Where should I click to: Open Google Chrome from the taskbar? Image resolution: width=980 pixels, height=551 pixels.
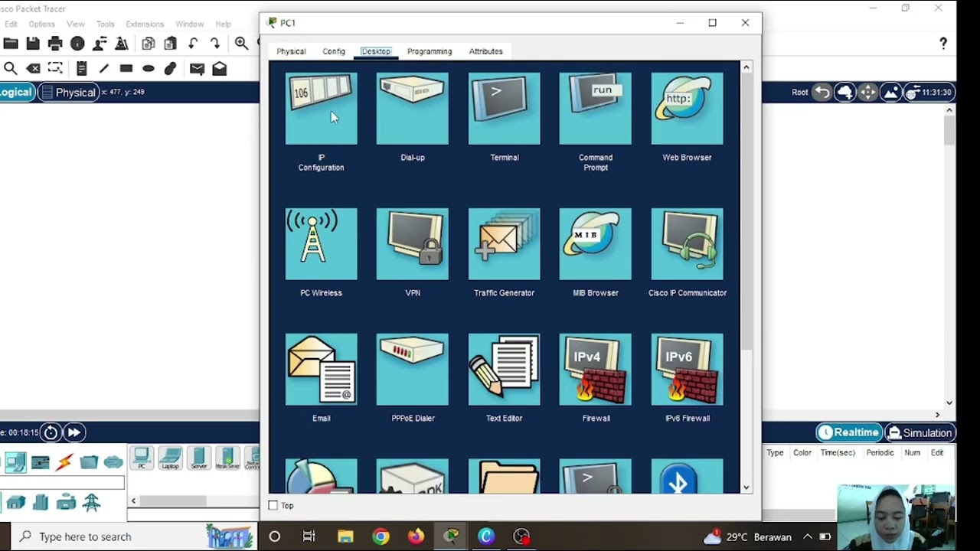tap(381, 536)
